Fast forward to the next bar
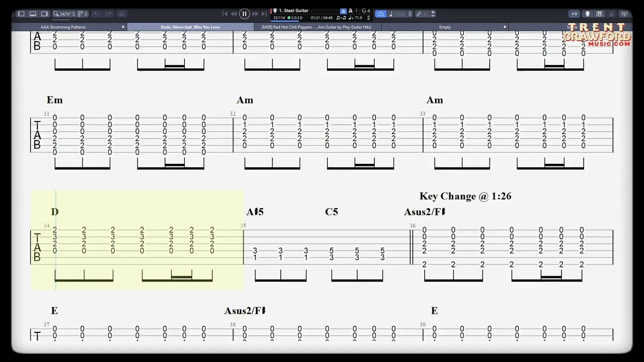 click(x=255, y=14)
